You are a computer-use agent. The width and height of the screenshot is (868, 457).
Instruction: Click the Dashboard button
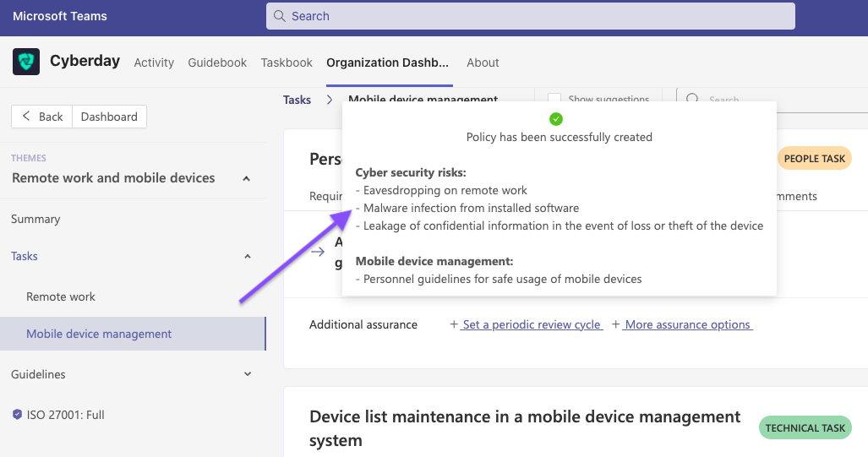point(109,117)
